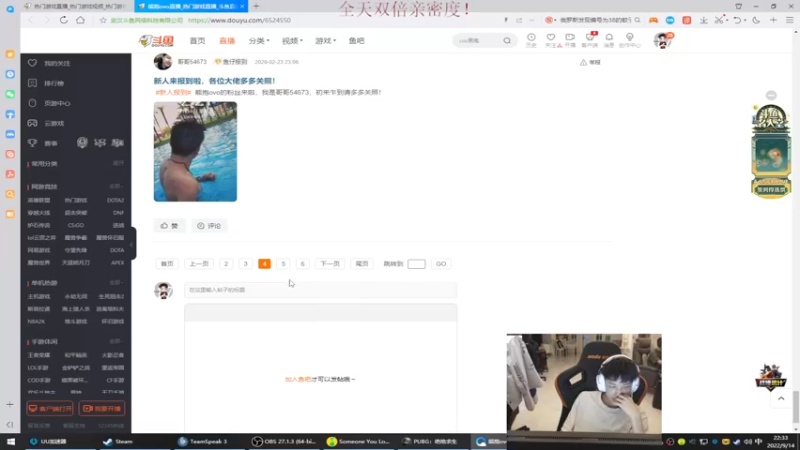
Task: Open the 创作中心 icon in header
Action: pyautogui.click(x=630, y=40)
